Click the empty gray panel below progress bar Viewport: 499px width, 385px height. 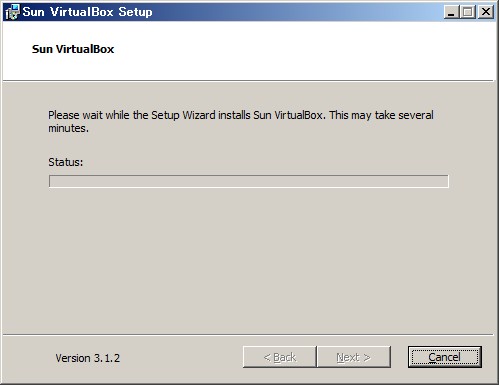point(248,260)
